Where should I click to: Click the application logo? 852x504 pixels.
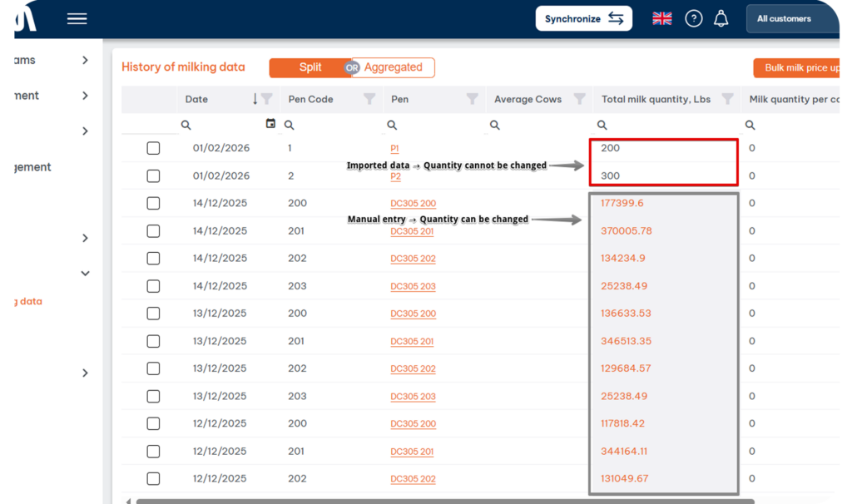26,20
